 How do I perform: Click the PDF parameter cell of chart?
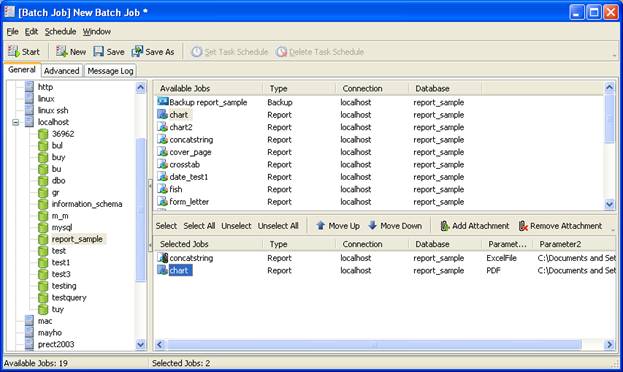493,270
